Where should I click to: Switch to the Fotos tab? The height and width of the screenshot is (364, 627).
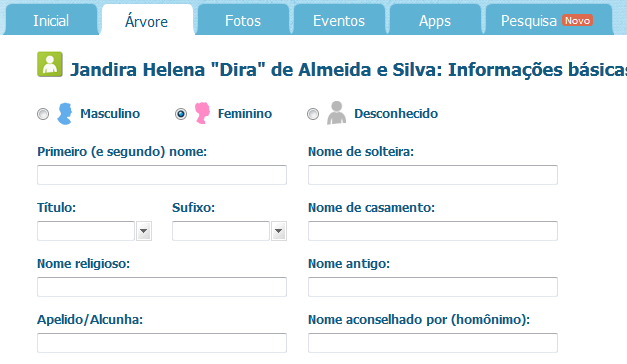pos(243,20)
